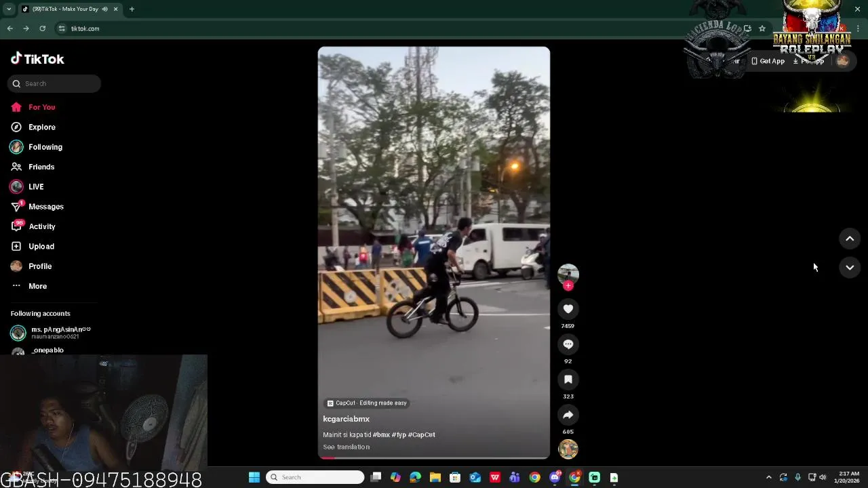Open Messages in the sidebar
868x488 pixels.
[45, 206]
